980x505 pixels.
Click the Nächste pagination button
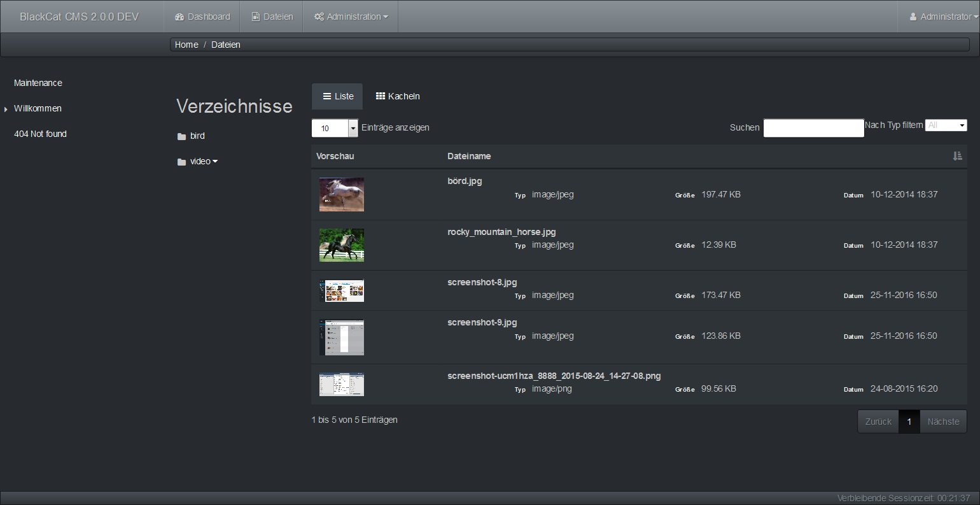(943, 422)
